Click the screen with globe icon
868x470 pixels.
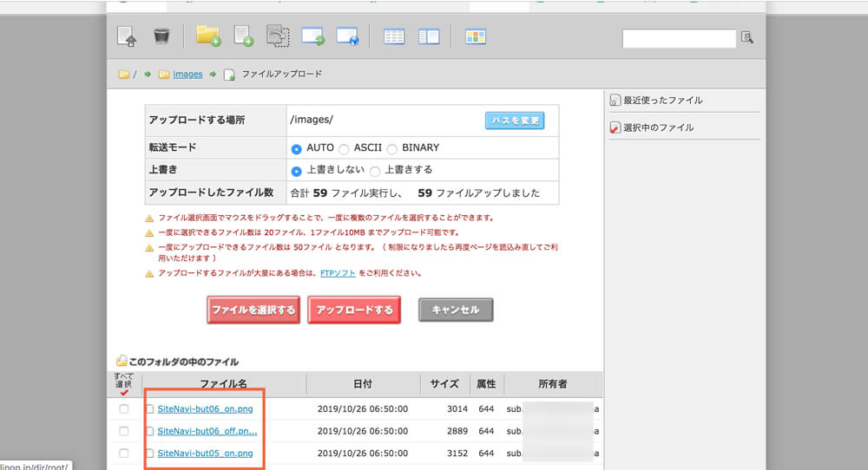(347, 36)
